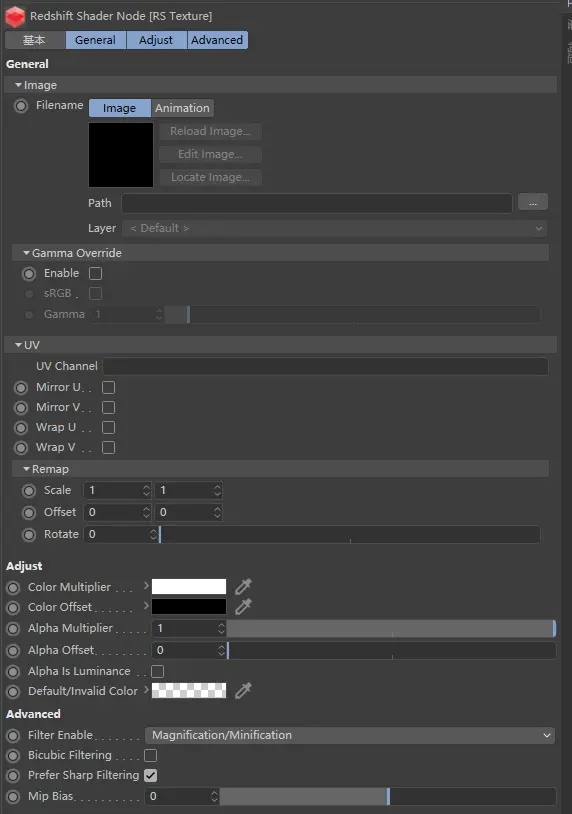Click the Alpha Multiplier keyframe dot
The height and width of the screenshot is (814, 572).
[13, 629]
